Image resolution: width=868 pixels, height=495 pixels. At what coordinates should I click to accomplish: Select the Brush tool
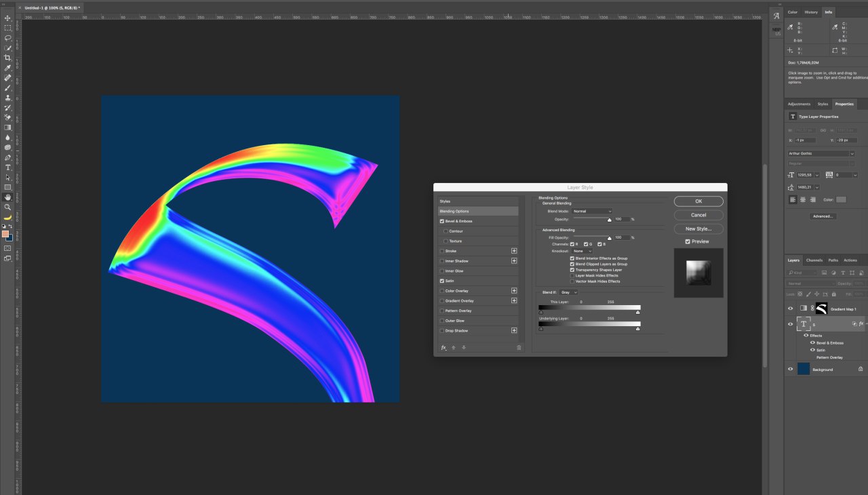[x=8, y=87]
